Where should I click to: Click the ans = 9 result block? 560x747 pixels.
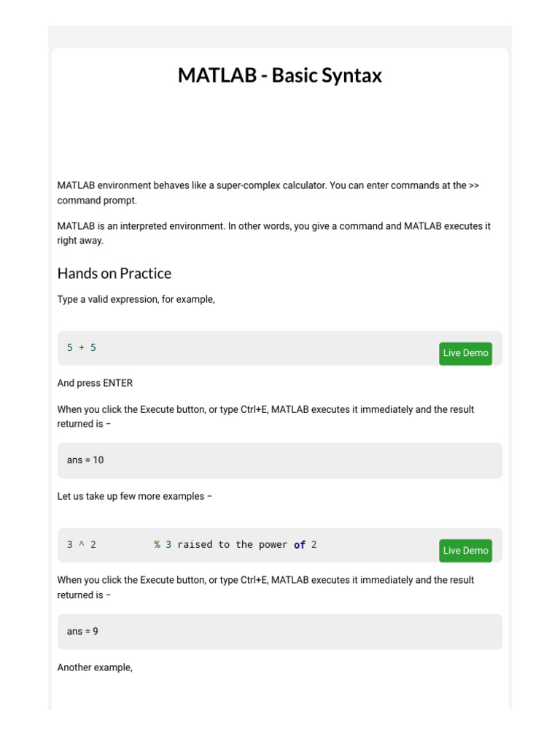pyautogui.click(x=280, y=632)
